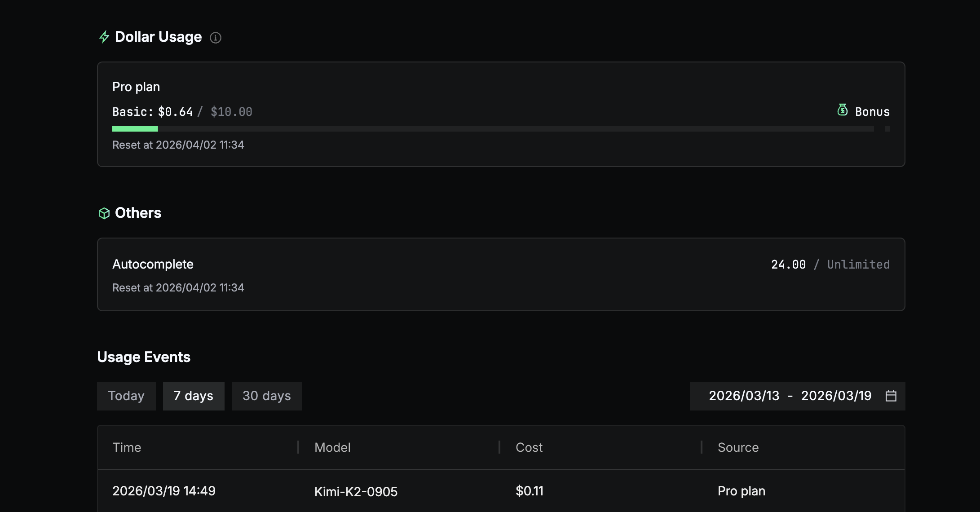This screenshot has width=980, height=512.
Task: Select the Kimi-K2-0905 model cell
Action: point(356,491)
